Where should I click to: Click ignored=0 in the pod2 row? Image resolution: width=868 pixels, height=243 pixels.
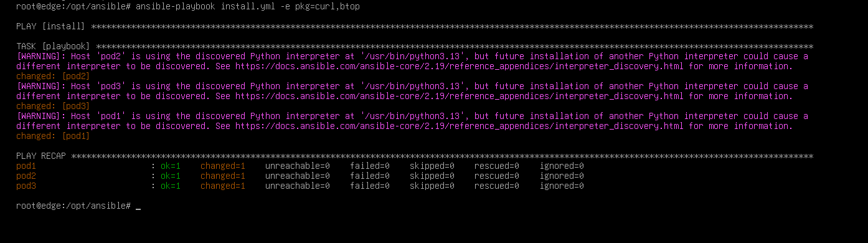562,176
